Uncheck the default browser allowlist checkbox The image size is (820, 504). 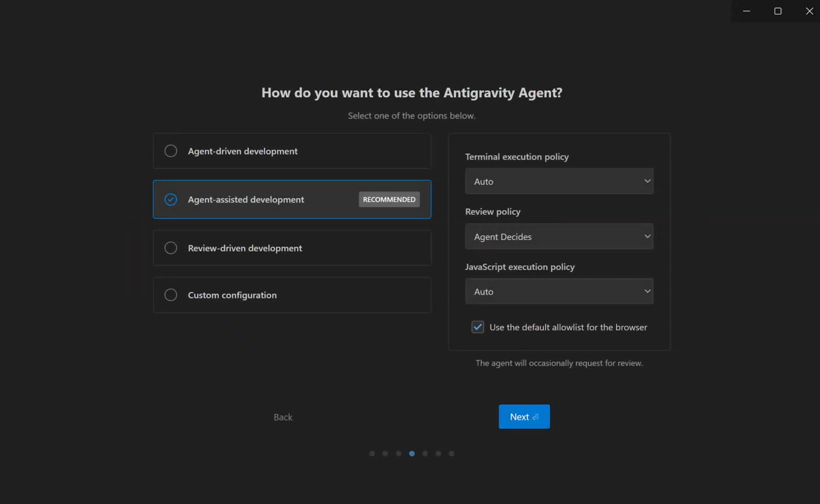click(x=477, y=327)
